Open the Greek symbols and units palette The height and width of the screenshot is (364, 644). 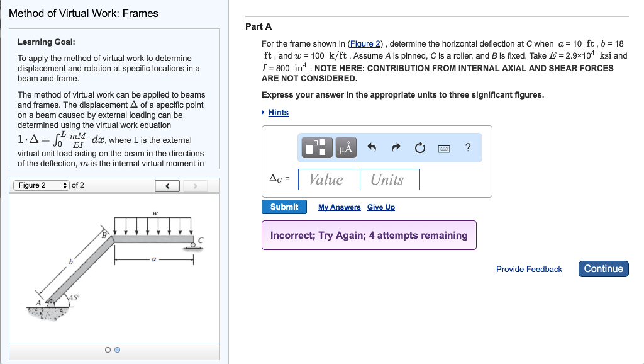346,148
